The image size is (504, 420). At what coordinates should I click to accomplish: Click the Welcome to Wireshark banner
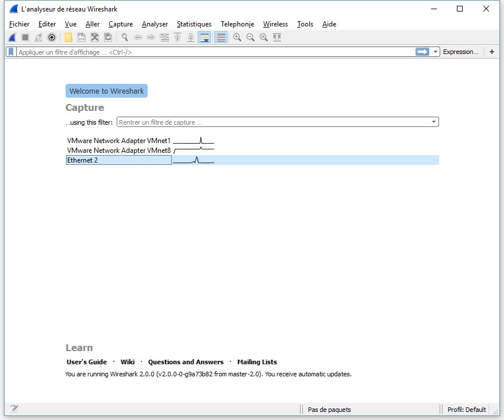tap(107, 91)
